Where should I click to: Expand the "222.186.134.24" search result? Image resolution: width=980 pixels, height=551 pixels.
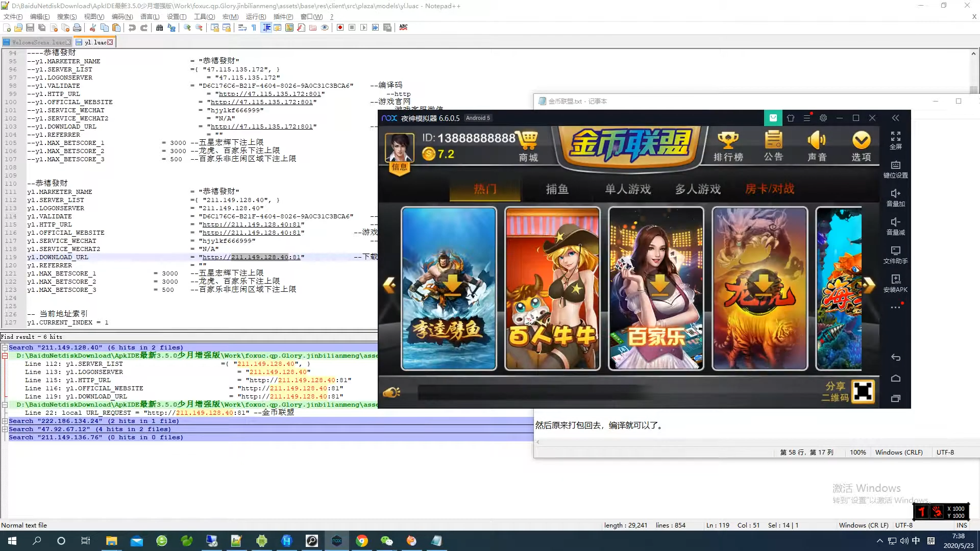point(5,421)
